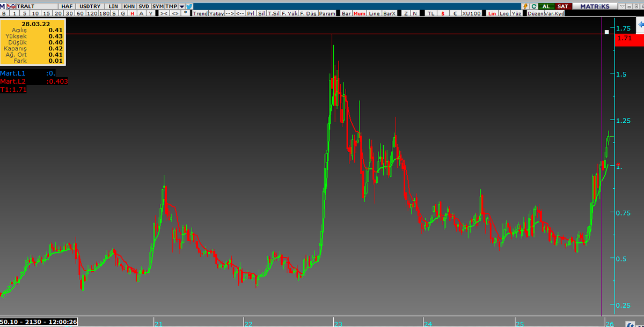Viewport: 644px width, 327px height.
Task: Click the lightning bolt icon
Action: 525,6
